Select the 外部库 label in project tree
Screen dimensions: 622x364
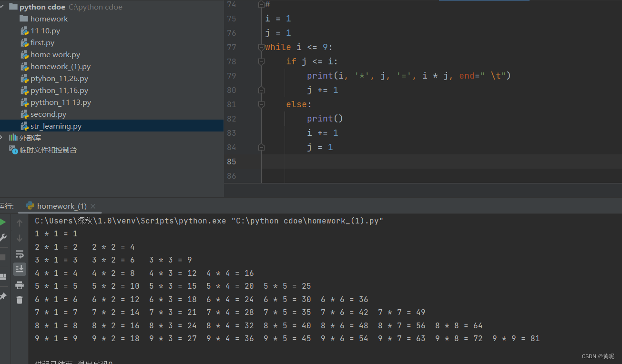pos(30,138)
